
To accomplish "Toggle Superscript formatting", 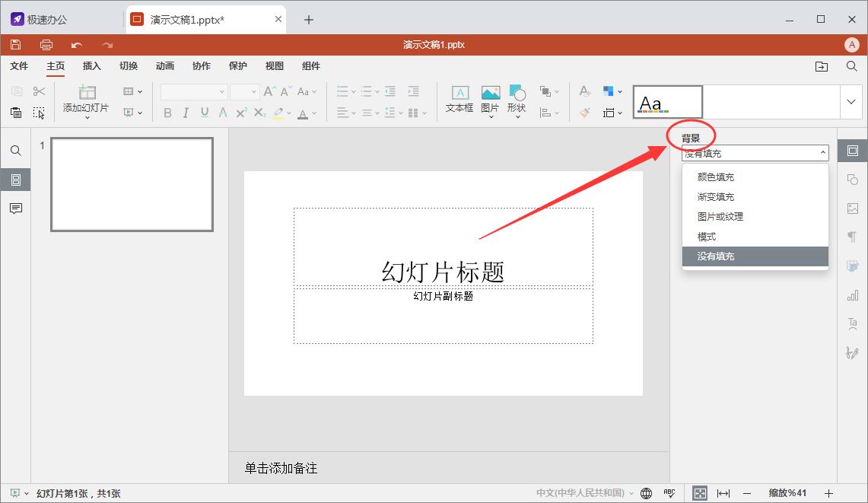I will click(241, 113).
